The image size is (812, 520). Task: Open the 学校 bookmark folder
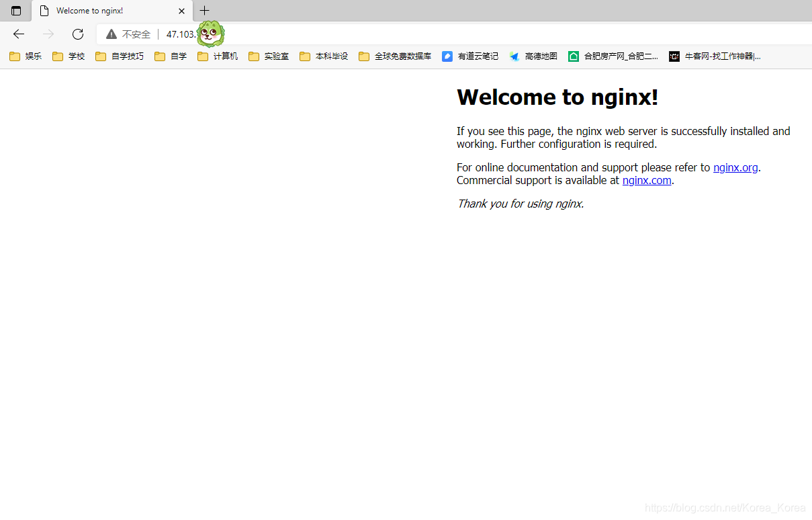tap(69, 56)
